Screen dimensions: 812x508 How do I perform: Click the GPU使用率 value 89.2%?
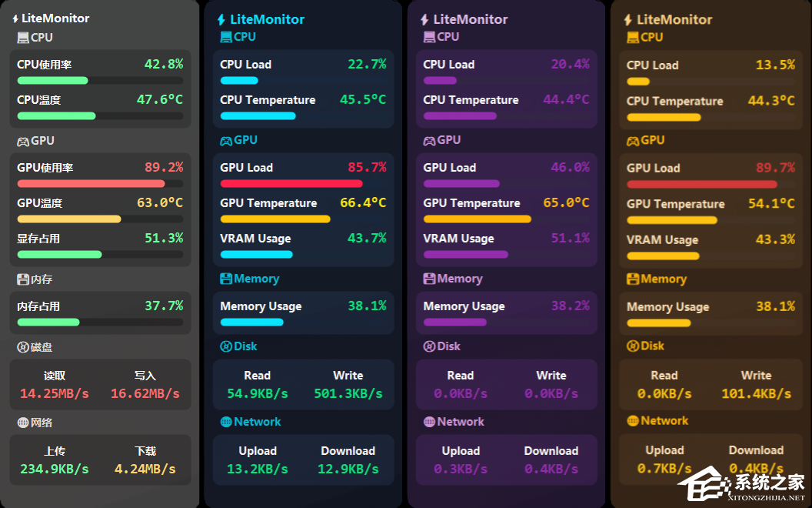click(x=164, y=167)
